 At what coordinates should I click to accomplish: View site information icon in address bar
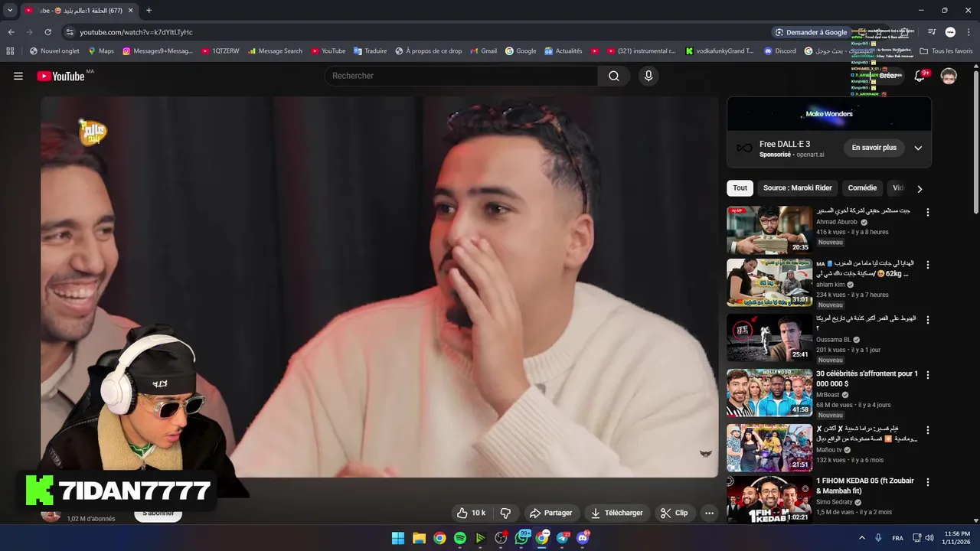70,32
